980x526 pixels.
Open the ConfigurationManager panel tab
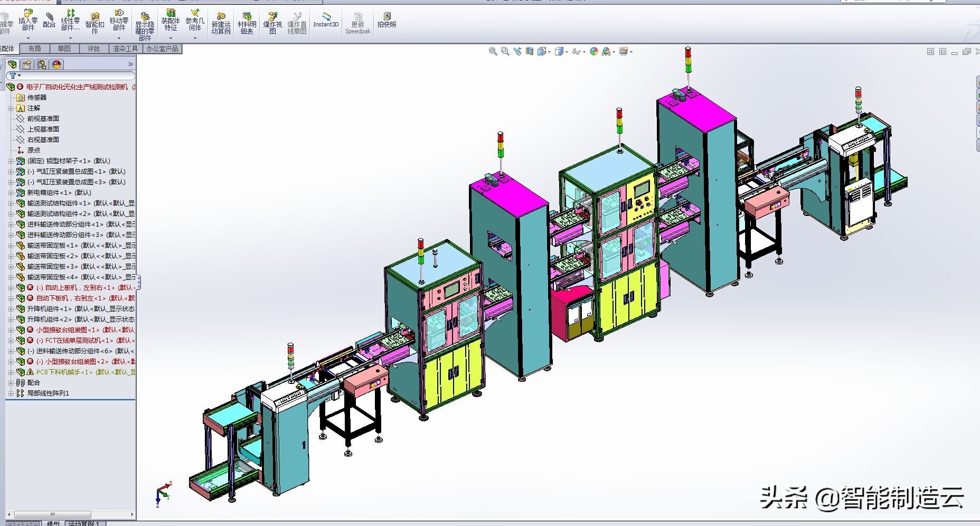coord(42,64)
